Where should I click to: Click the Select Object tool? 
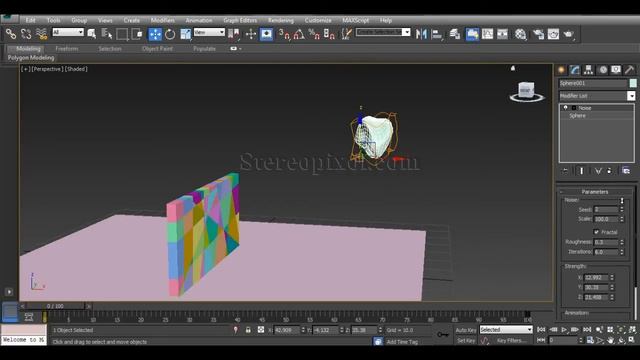92,34
